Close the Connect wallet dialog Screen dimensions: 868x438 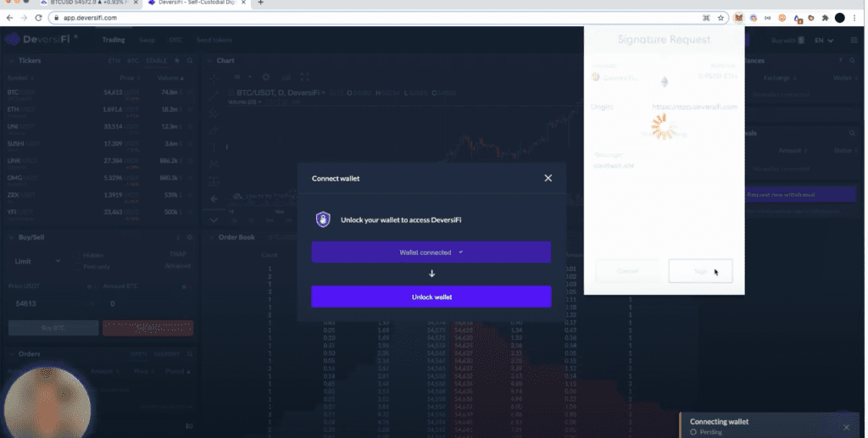pyautogui.click(x=548, y=178)
